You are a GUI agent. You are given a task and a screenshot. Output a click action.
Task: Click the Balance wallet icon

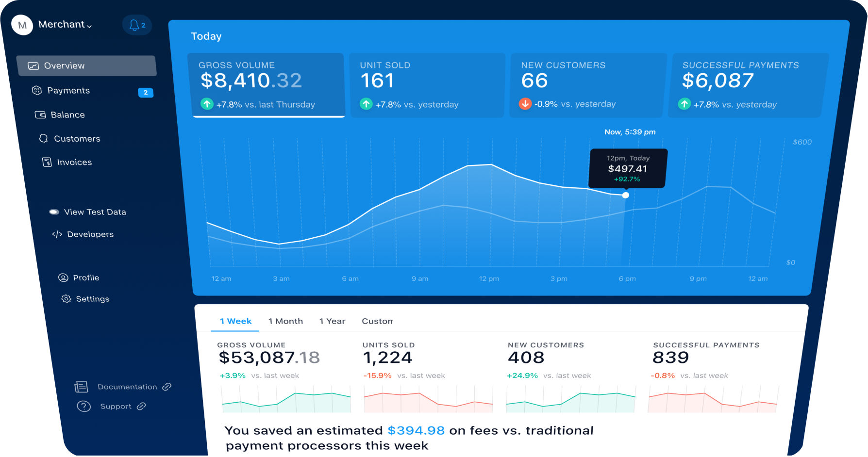(x=40, y=115)
